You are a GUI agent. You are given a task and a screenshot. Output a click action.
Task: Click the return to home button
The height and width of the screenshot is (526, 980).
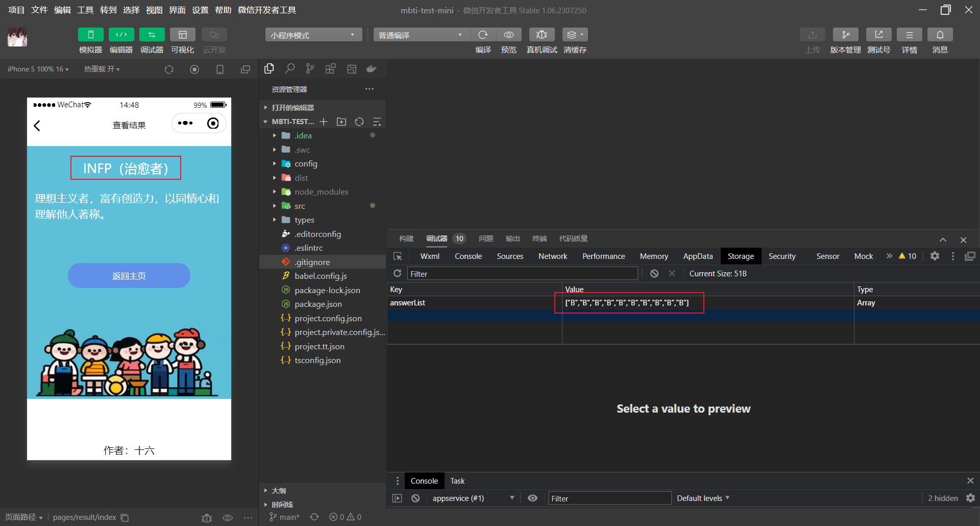[x=129, y=276]
